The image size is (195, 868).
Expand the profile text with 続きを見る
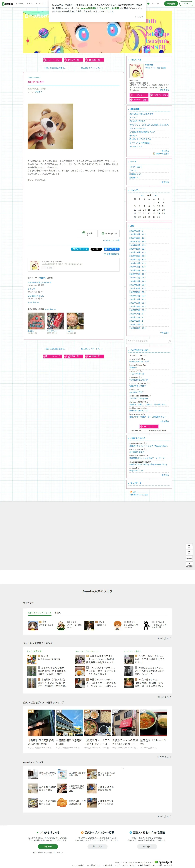point(165,90)
